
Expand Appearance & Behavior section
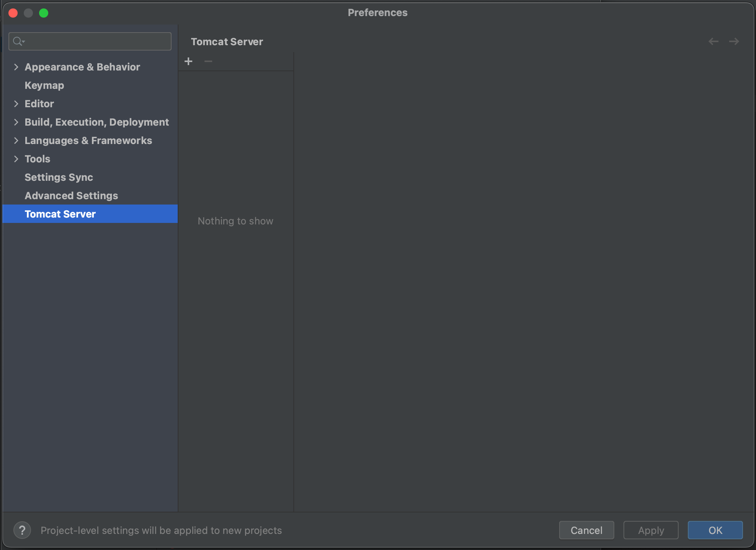point(16,67)
